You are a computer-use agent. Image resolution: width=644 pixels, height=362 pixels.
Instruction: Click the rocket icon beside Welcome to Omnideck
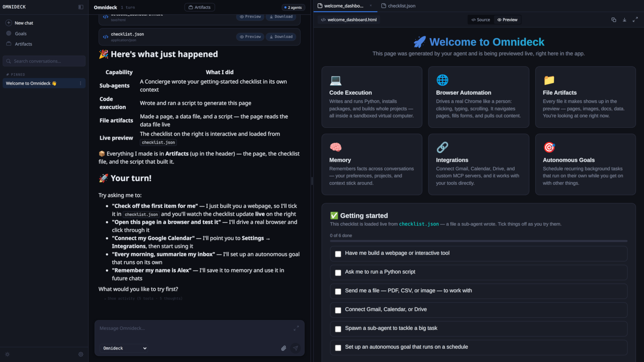[419, 42]
